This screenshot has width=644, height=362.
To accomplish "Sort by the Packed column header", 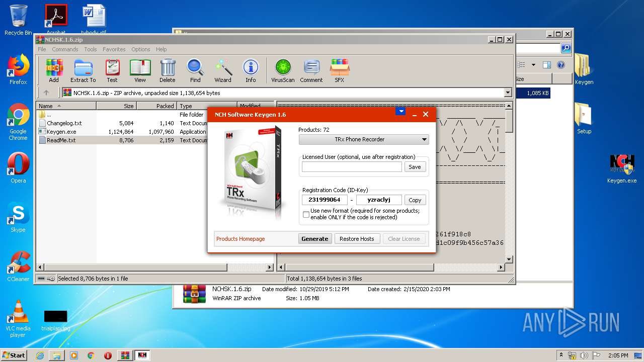I will (x=156, y=106).
